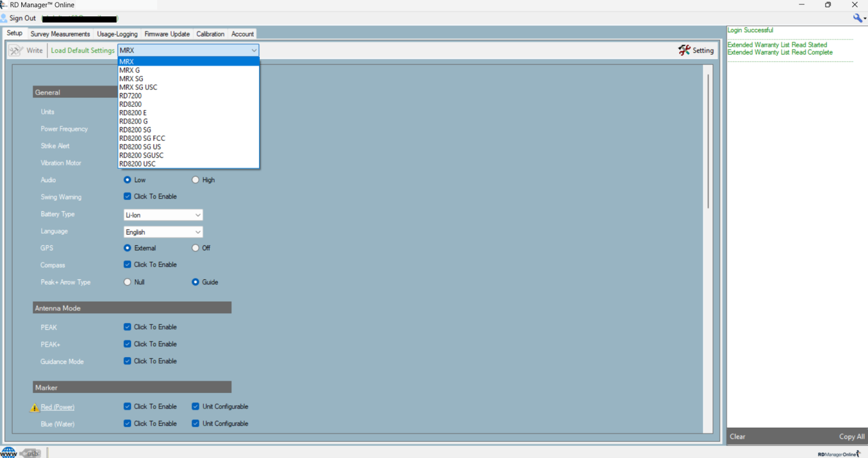Click Load Default Settings

click(83, 50)
